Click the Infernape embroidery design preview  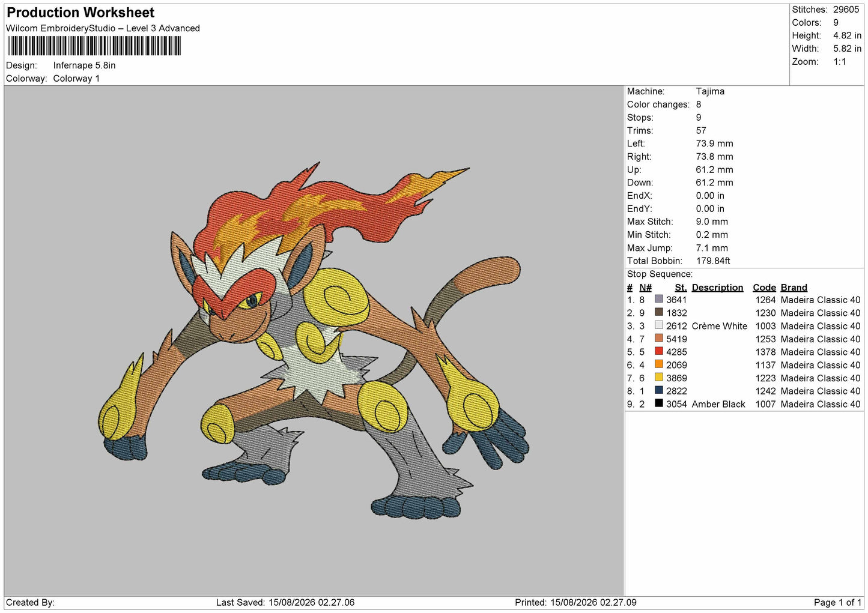click(x=314, y=340)
